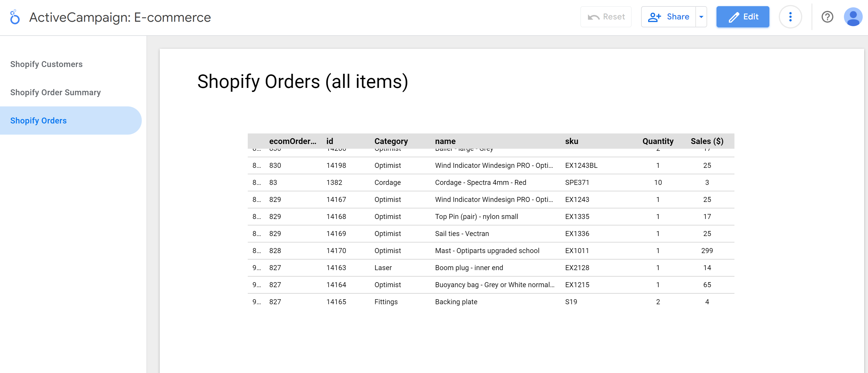Image resolution: width=868 pixels, height=373 pixels.
Task: Sort by the id column header
Action: (330, 141)
